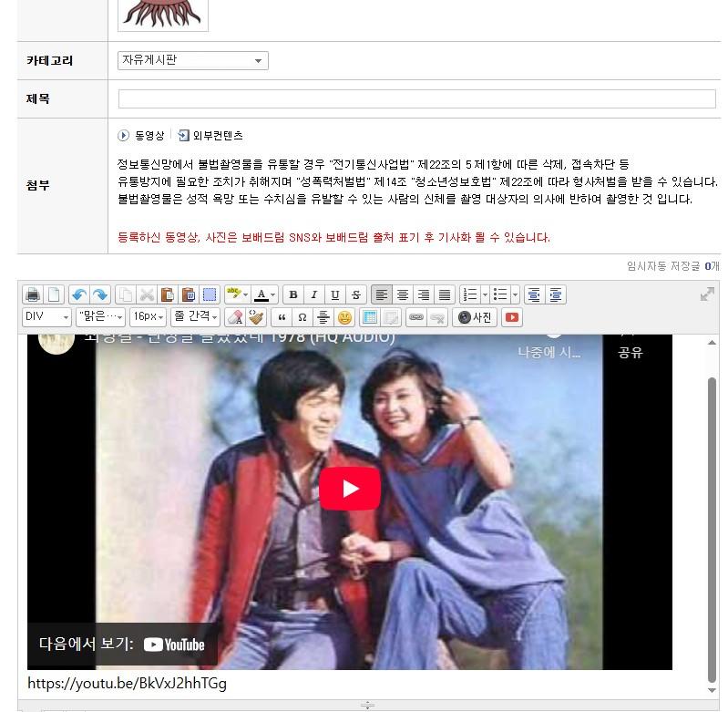This screenshot has width=728, height=712.
Task: Click the paste clipboard icon
Action: click(168, 294)
